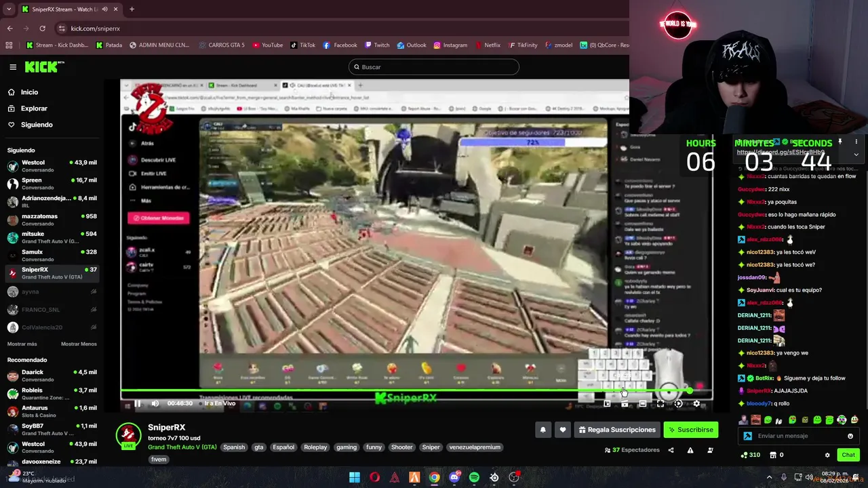
Task: Open chat identity hammer badge icon
Action: point(747,436)
